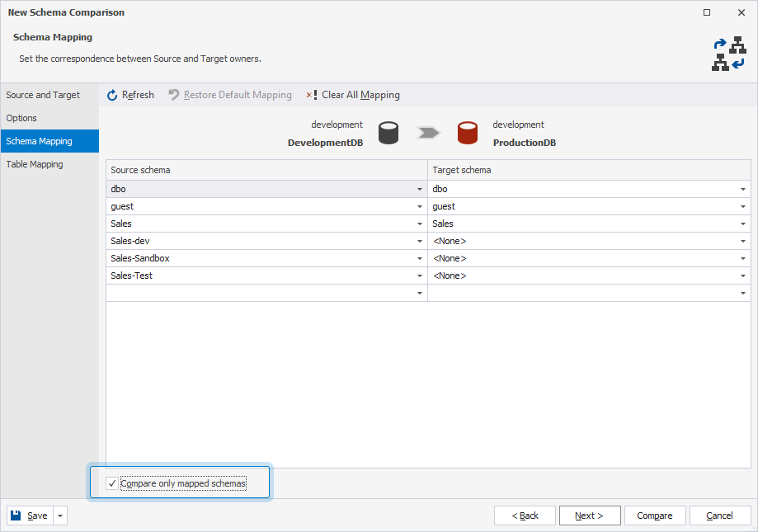Go to Source and Target page
The width and height of the screenshot is (758, 532).
point(42,95)
